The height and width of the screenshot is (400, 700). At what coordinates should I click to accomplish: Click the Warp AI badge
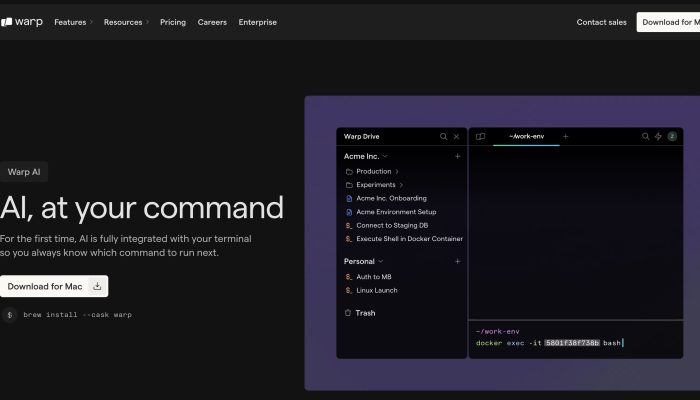pos(24,172)
